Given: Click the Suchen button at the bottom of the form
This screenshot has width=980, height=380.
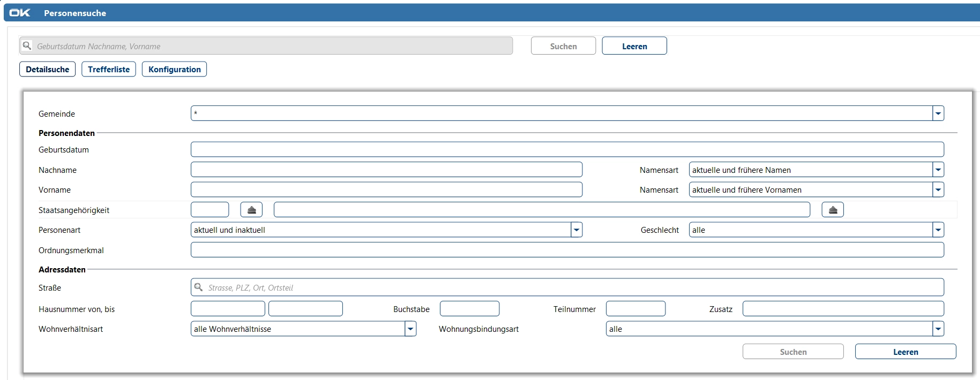Looking at the screenshot, I should click(x=793, y=352).
